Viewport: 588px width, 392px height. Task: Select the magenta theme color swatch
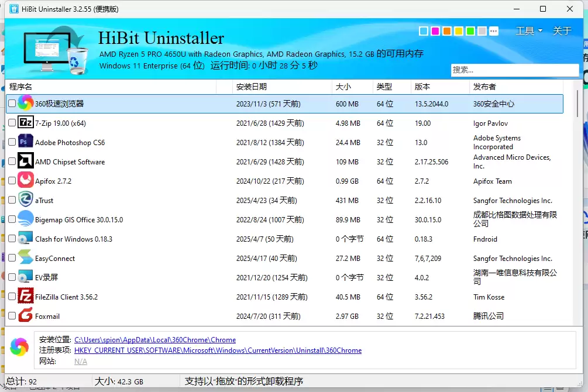[x=435, y=31]
